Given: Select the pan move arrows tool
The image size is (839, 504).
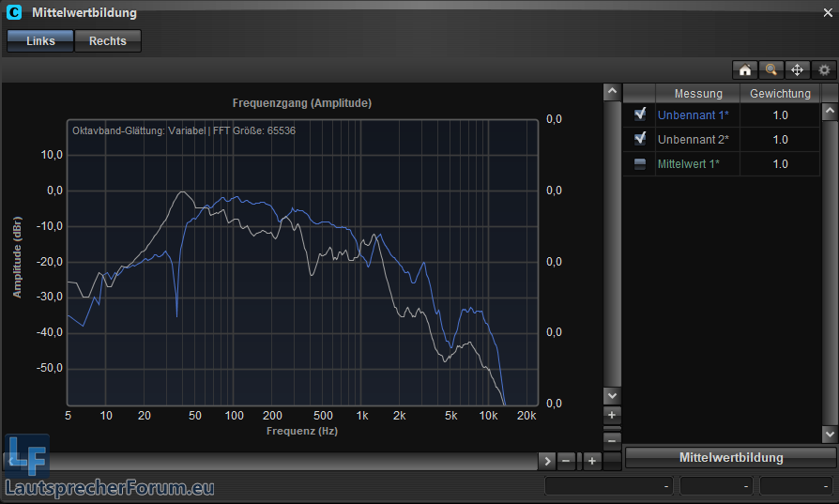Looking at the screenshot, I should tap(798, 69).
